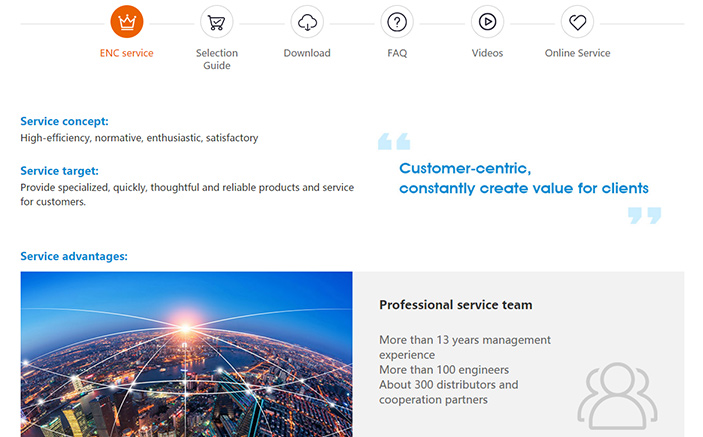Viewport: 703px width, 437px height.
Task: Click the Professional service team title
Action: (x=456, y=305)
